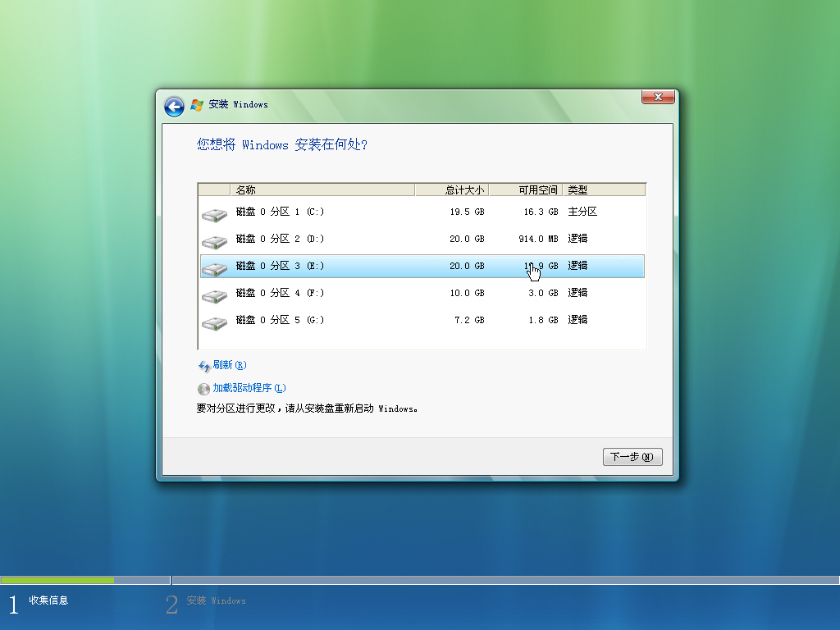
Task: Click drive icon for partition 4 (F:)
Action: [214, 295]
